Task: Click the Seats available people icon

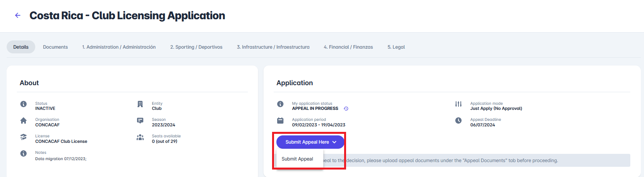Action: (140, 137)
